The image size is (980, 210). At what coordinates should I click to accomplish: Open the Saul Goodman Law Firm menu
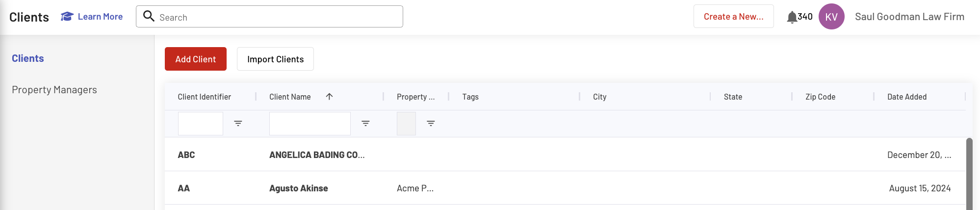(909, 17)
